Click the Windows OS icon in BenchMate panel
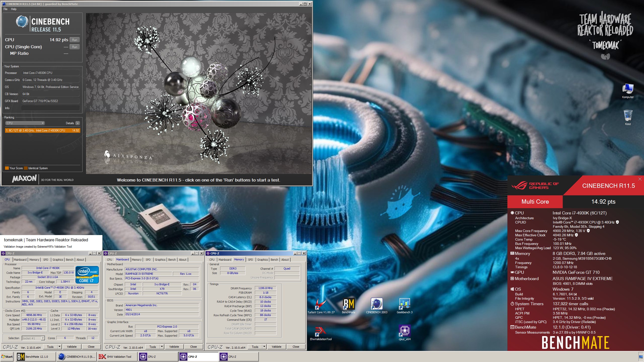The width and height of the screenshot is (644, 362). click(512, 289)
